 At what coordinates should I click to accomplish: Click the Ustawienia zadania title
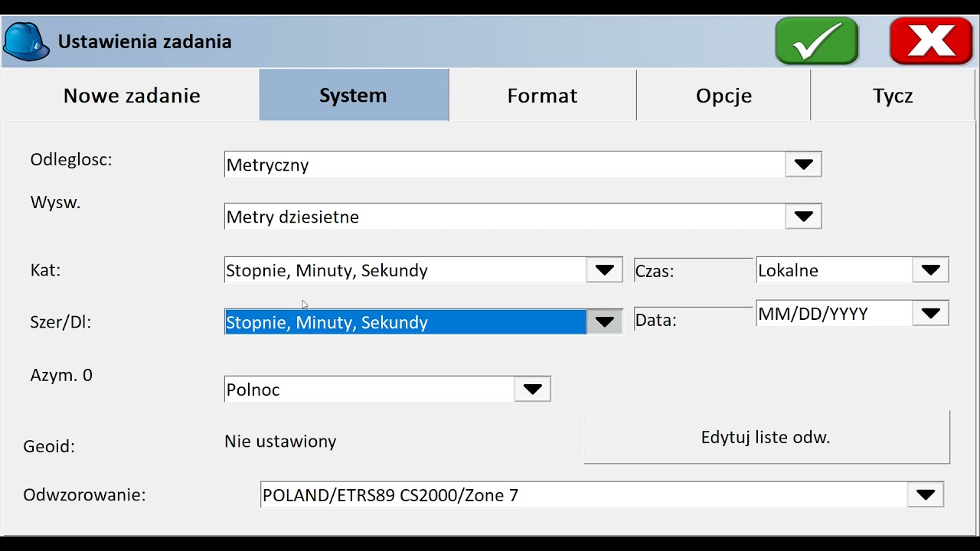[x=145, y=41]
